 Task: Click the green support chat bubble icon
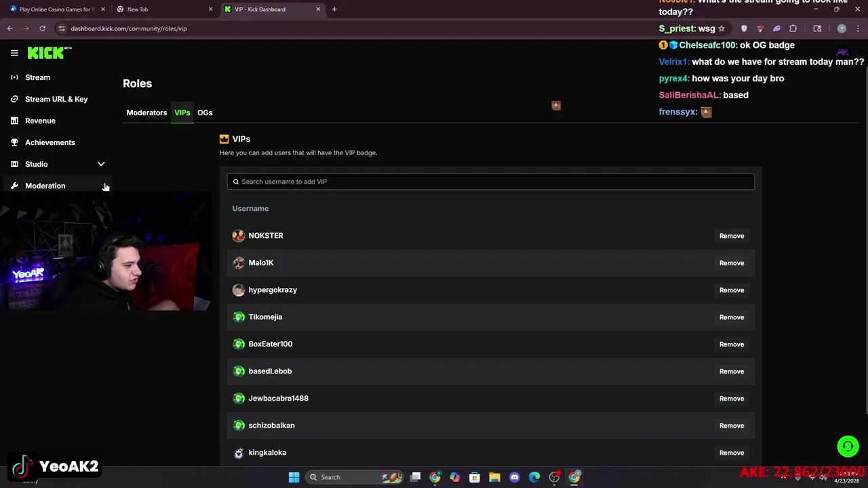point(848,446)
